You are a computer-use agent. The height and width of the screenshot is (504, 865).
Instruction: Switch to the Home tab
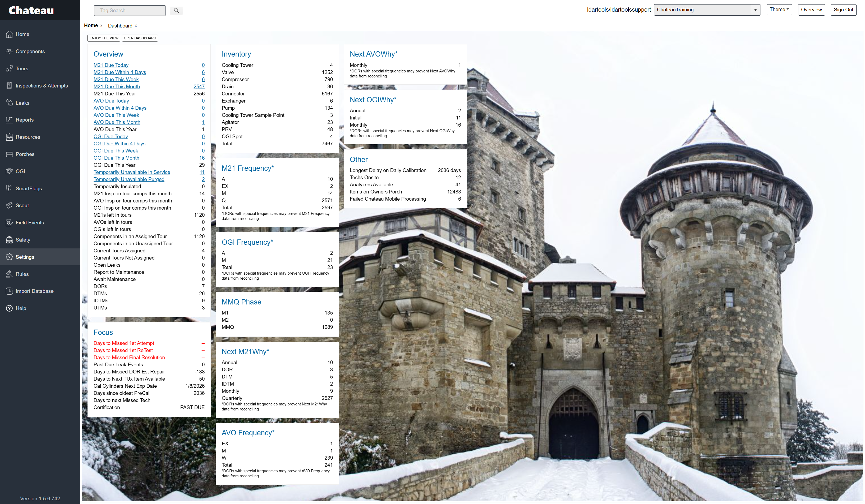click(x=91, y=25)
